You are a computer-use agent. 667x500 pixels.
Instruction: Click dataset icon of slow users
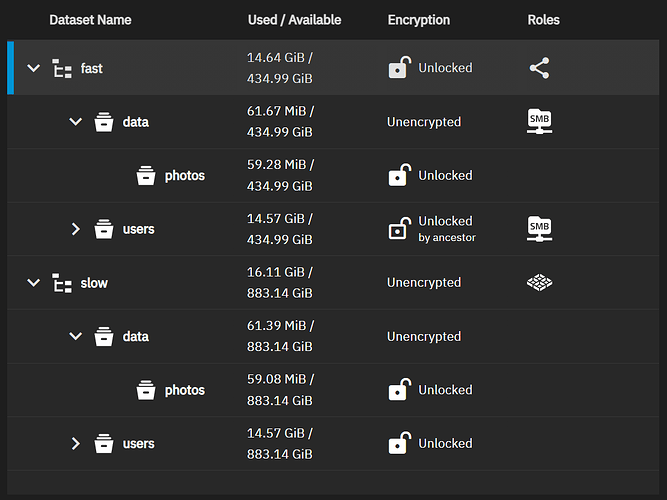click(x=104, y=444)
